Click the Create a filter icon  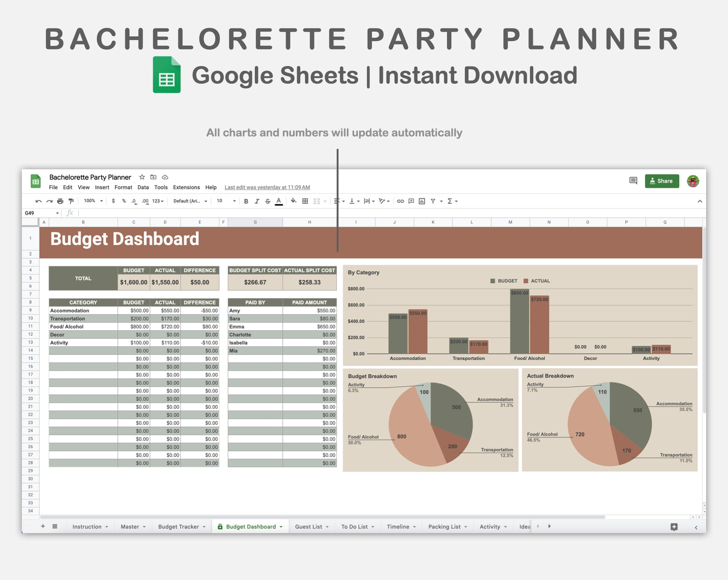click(432, 201)
